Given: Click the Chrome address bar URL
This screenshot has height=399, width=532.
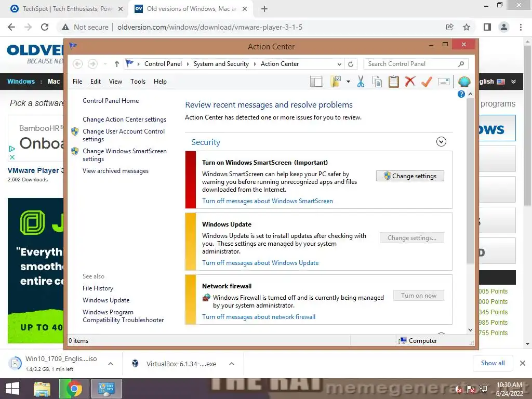Looking at the screenshot, I should pos(210,27).
